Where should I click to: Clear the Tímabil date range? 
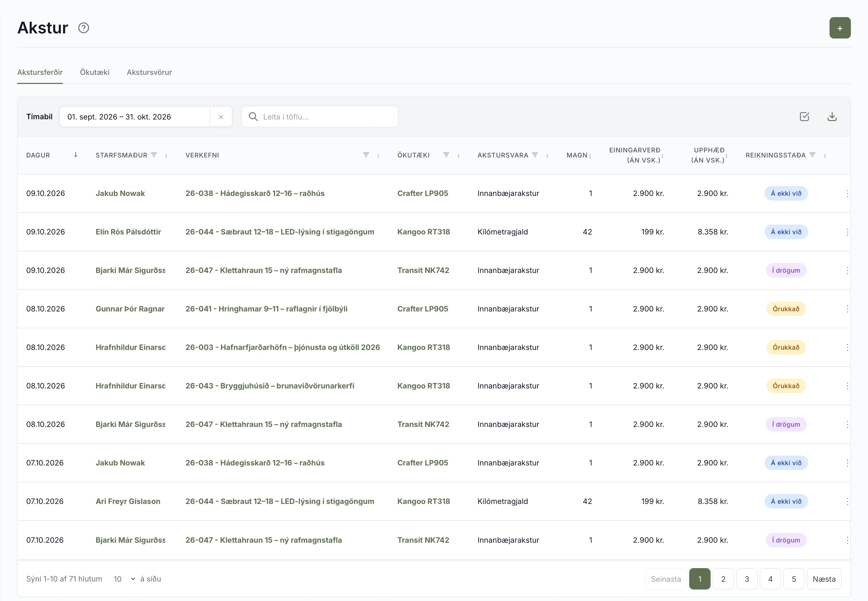coord(221,117)
